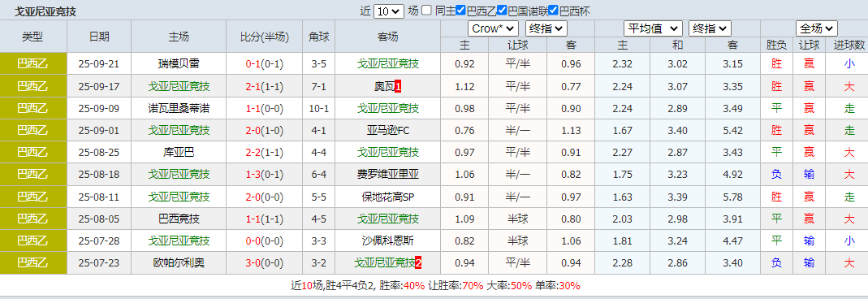This screenshot has width=868, height=299.
Task: Click the 日期 column header
Action: 99,37
